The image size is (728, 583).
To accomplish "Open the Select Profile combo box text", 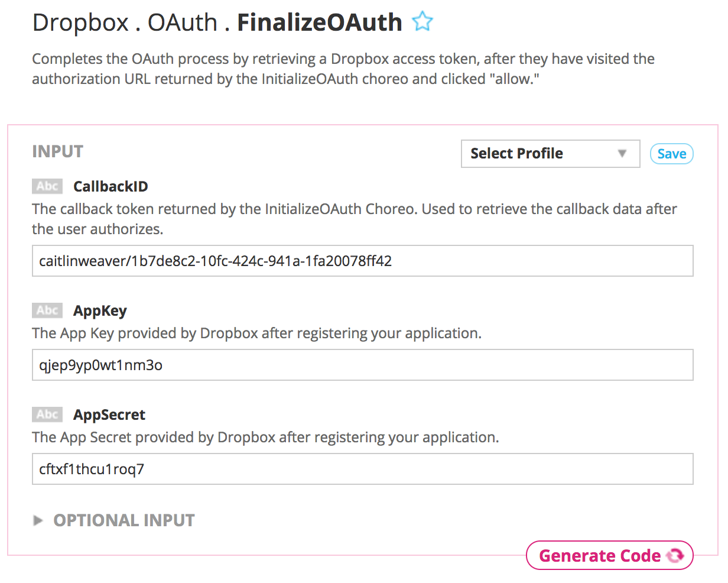I will tap(516, 154).
